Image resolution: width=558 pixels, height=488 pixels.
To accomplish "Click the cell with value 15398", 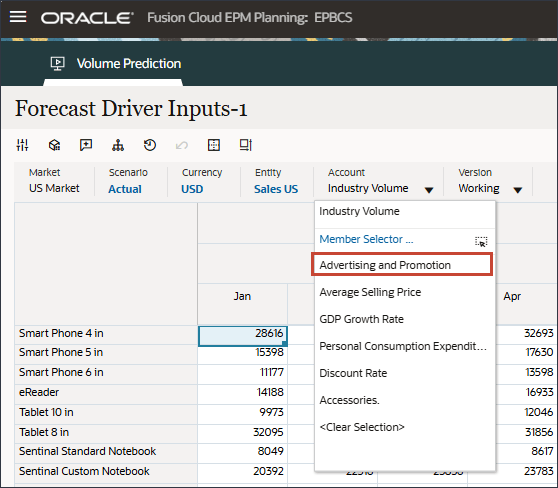I will pos(242,355).
